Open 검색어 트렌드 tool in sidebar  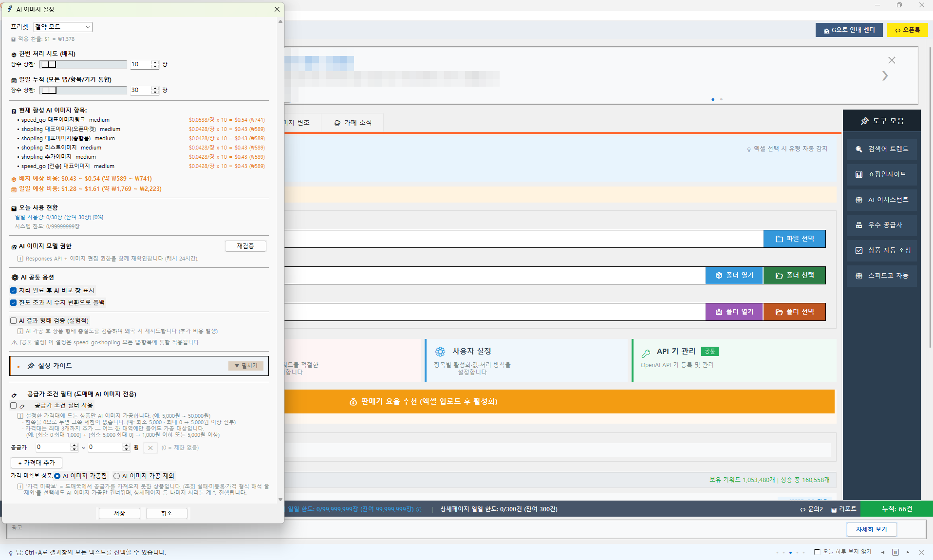(x=881, y=149)
